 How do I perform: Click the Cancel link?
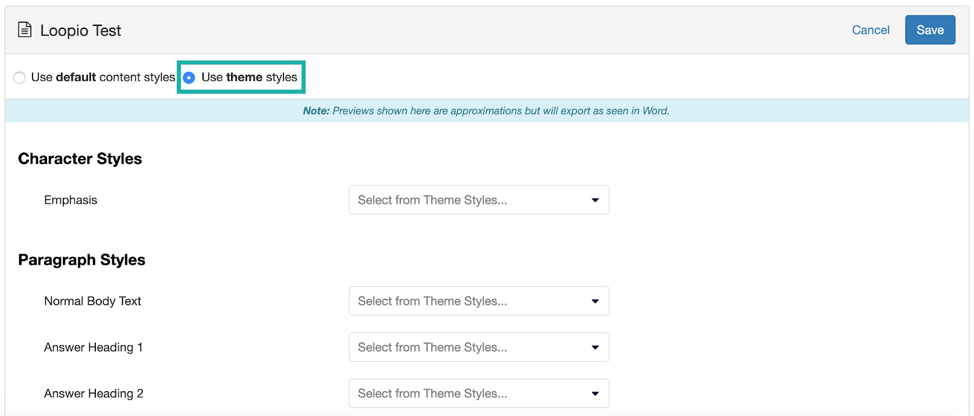(x=870, y=30)
